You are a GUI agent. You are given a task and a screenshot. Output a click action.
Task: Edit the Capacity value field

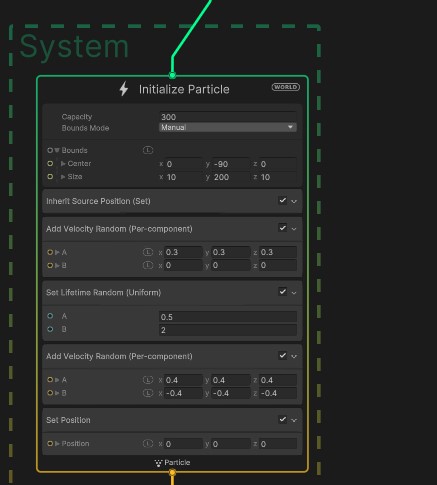click(x=228, y=117)
